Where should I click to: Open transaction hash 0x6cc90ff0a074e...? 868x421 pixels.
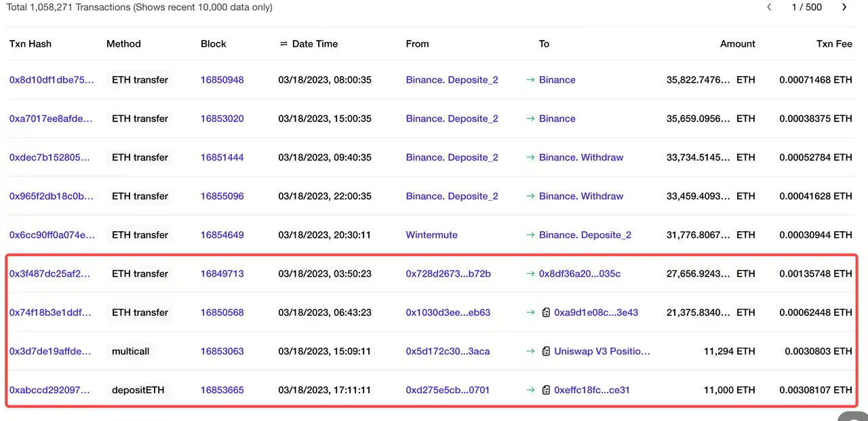[52, 235]
